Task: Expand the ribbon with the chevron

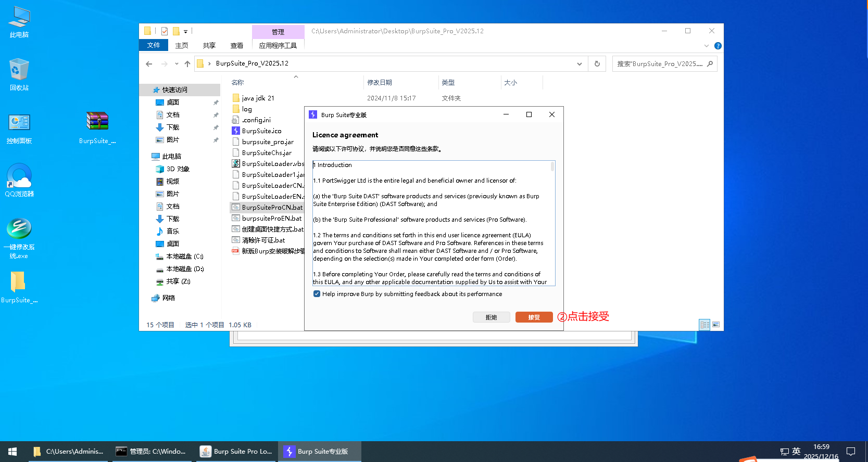Action: pyautogui.click(x=707, y=46)
